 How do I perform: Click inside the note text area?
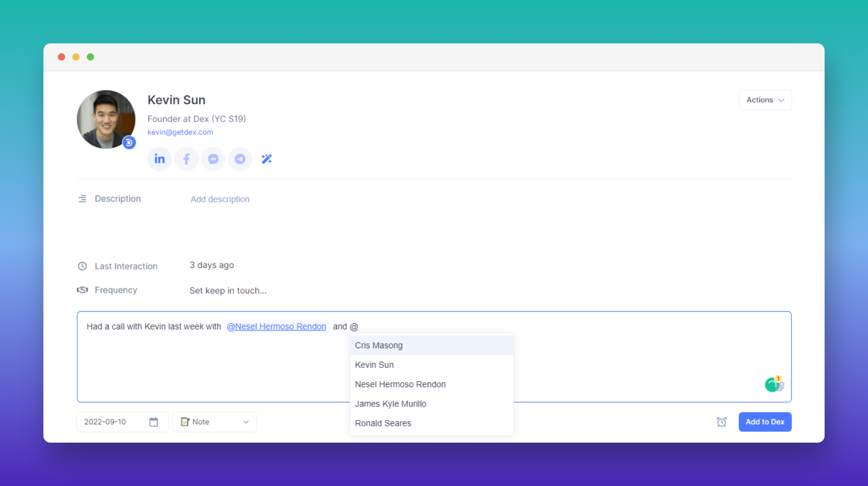point(434,357)
